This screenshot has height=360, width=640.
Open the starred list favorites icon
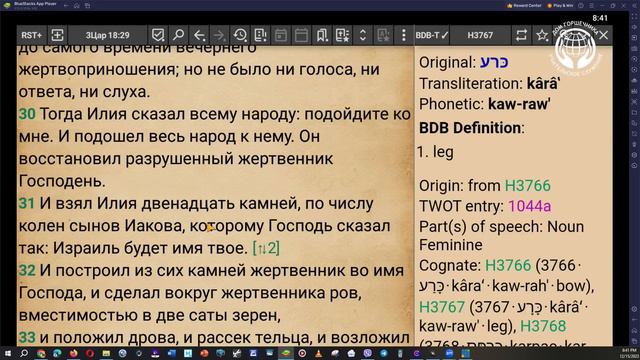coord(342,35)
